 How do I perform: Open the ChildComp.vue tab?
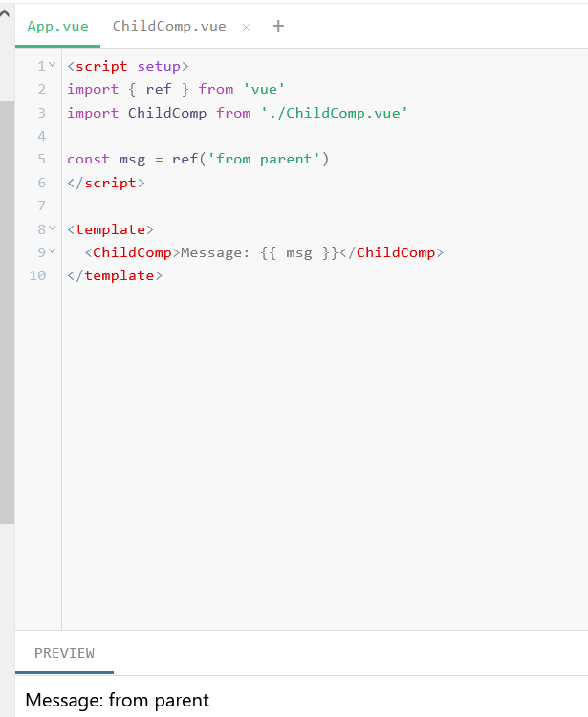click(x=169, y=26)
